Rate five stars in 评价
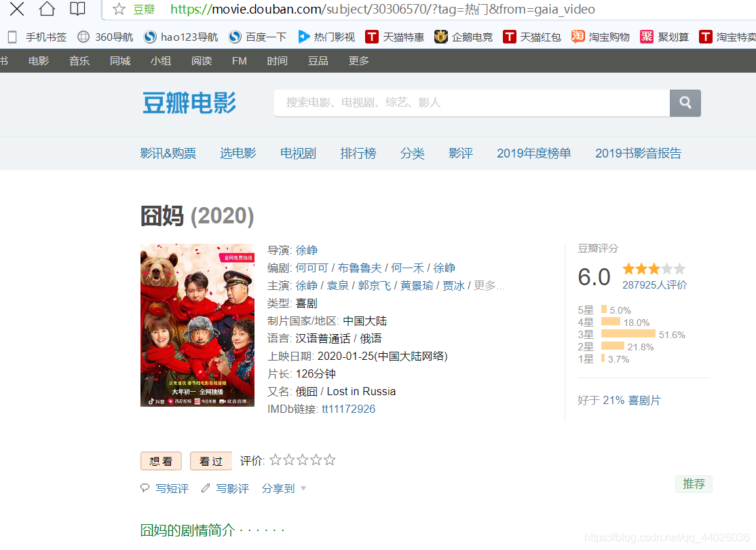756x550 pixels. [x=329, y=460]
